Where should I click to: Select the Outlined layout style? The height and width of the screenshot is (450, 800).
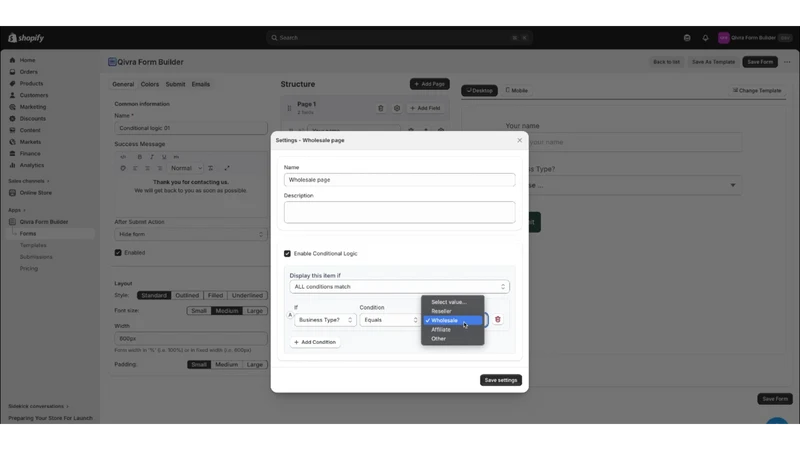187,295
